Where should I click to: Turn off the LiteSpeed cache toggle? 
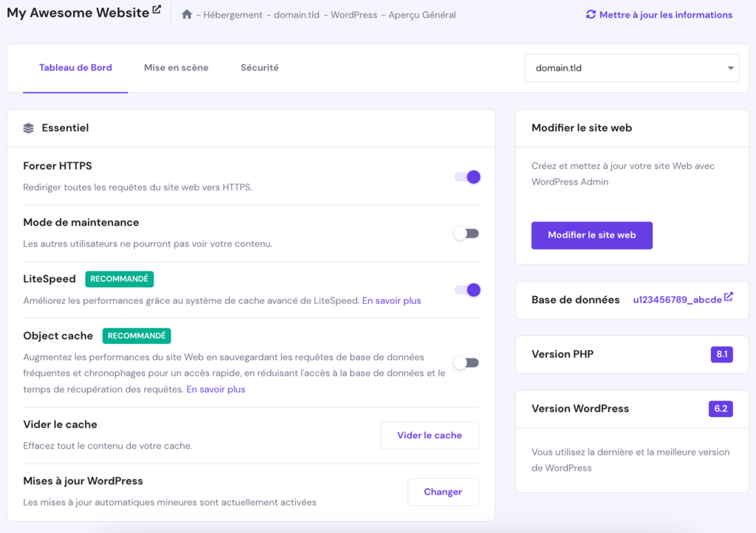click(x=467, y=290)
